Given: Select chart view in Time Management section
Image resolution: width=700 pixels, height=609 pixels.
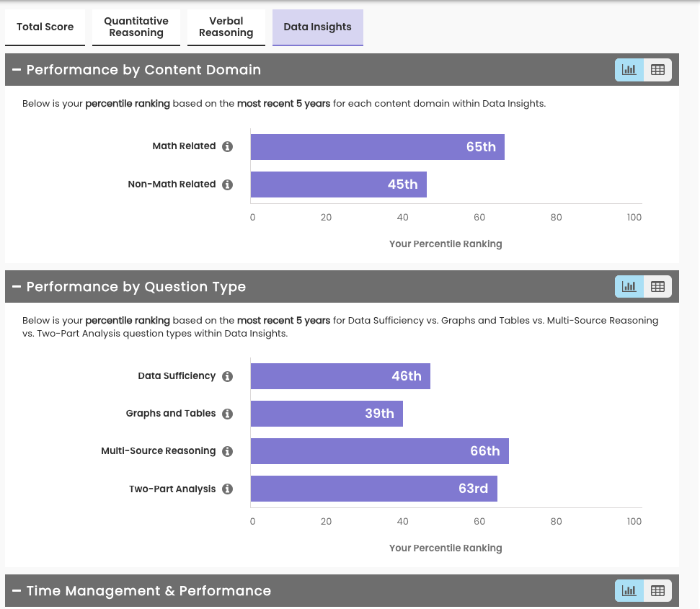Looking at the screenshot, I should coord(629,591).
